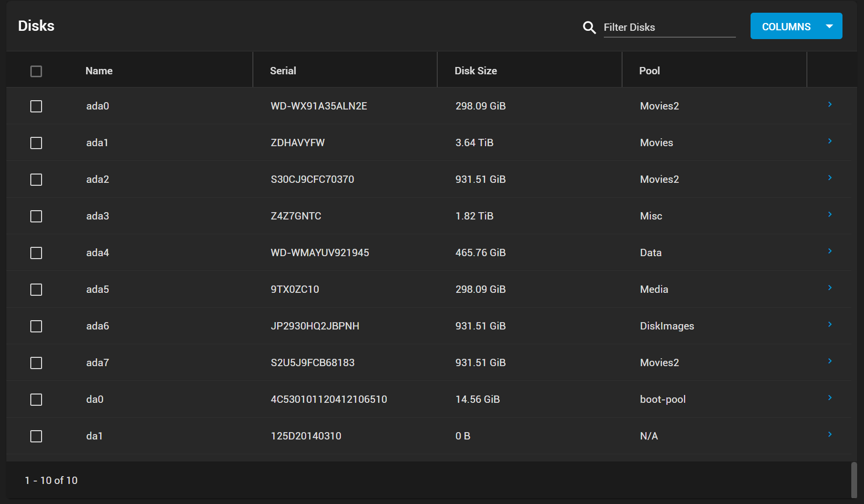Select serial ZDHAVYFW
864x504 pixels.
click(x=298, y=143)
